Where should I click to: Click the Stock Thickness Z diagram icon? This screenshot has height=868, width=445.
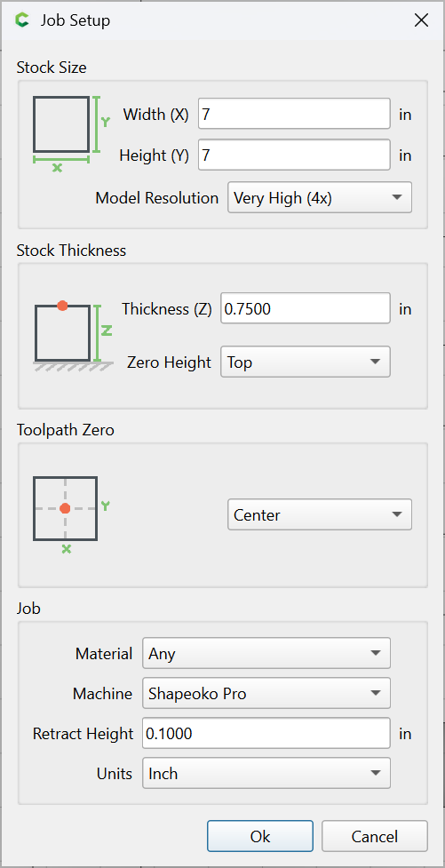74,336
